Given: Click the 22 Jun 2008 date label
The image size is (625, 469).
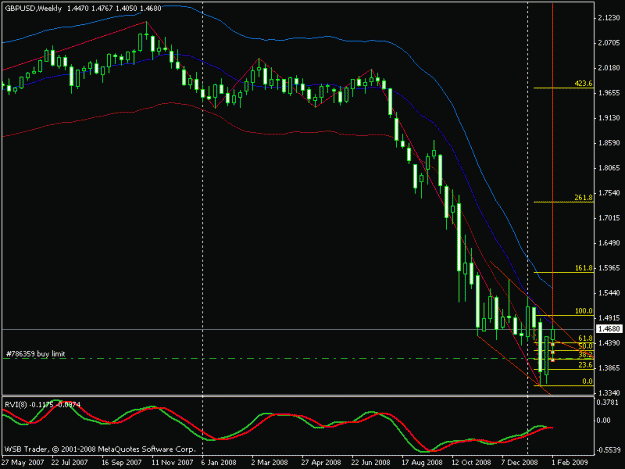Looking at the screenshot, I should (370, 462).
